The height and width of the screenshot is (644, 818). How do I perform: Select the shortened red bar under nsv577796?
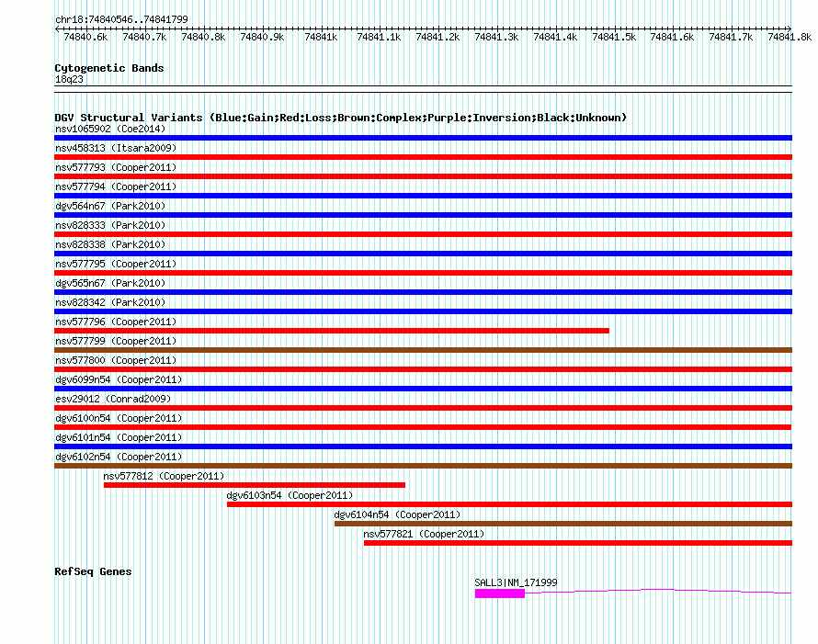pyautogui.click(x=331, y=331)
